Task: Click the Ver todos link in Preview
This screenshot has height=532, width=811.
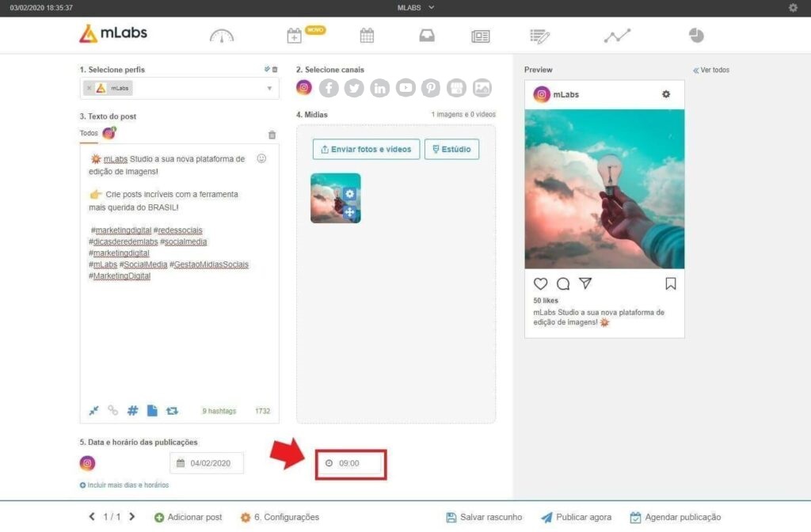Action: 711,70
